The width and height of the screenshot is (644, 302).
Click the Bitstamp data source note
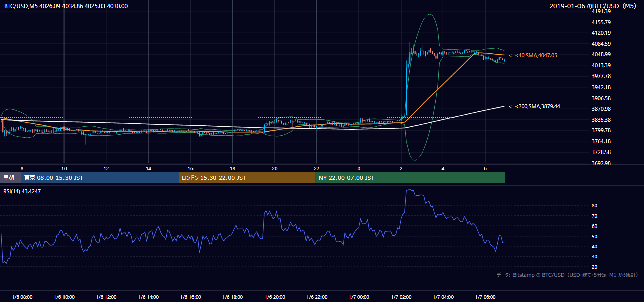click(567, 275)
